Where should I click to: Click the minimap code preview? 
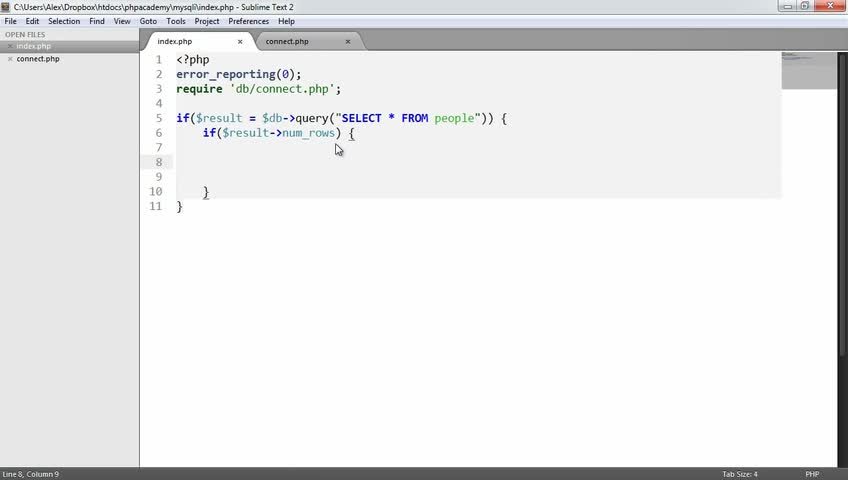[x=809, y=70]
